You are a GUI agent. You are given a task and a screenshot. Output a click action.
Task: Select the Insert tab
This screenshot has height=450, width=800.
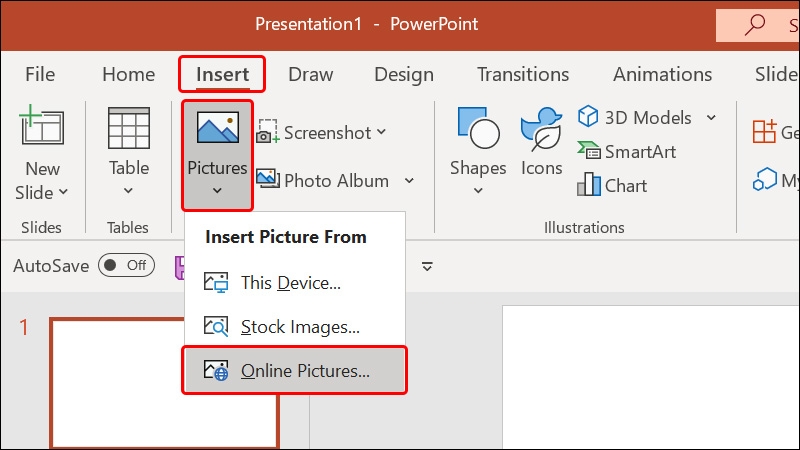(x=222, y=74)
